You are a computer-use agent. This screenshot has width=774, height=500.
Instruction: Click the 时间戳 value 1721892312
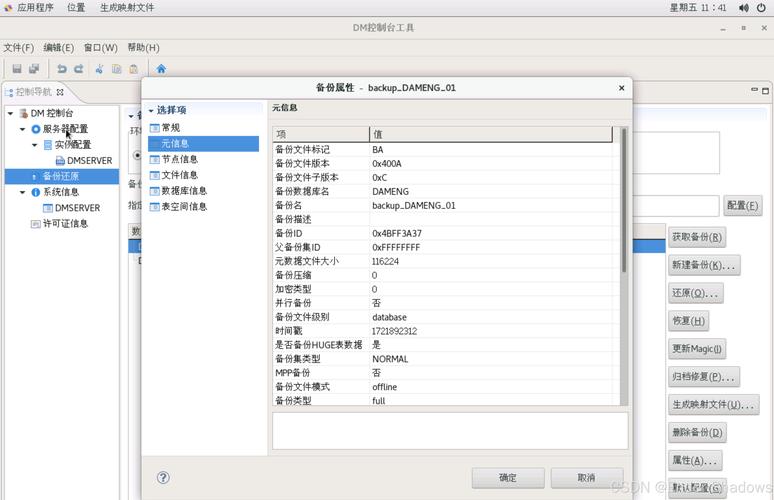click(x=394, y=331)
